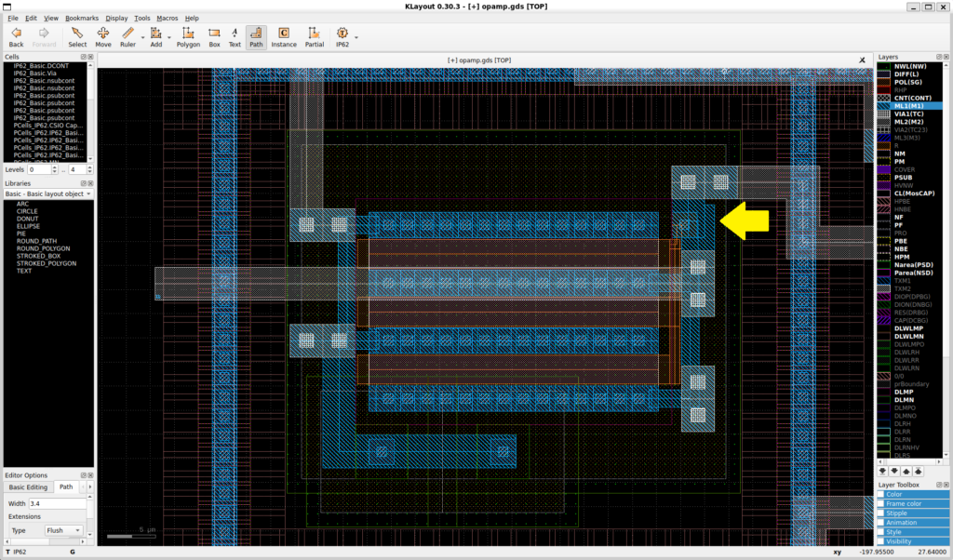This screenshot has width=953, height=560.
Task: Select ROUND_POLYGON in the library list
Action: click(43, 248)
